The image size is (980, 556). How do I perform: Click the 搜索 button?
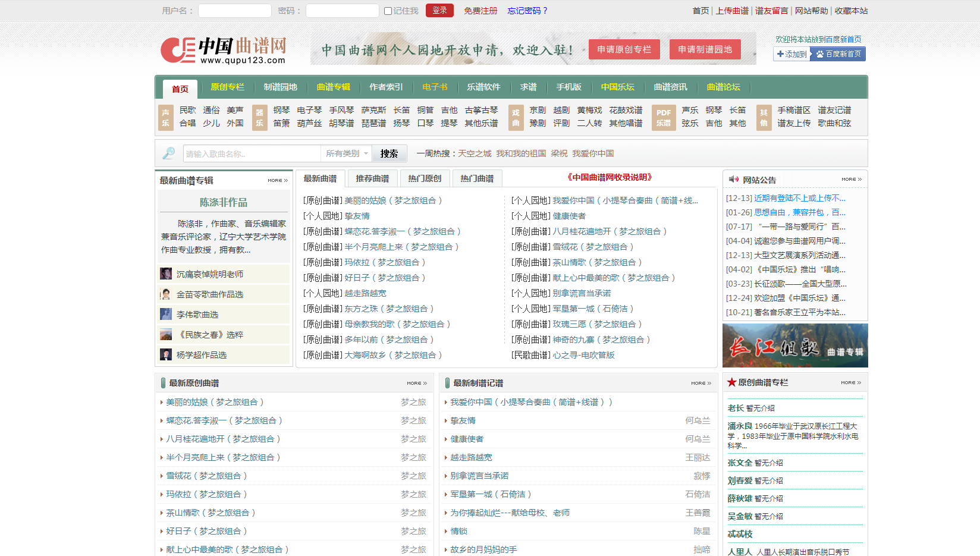390,153
